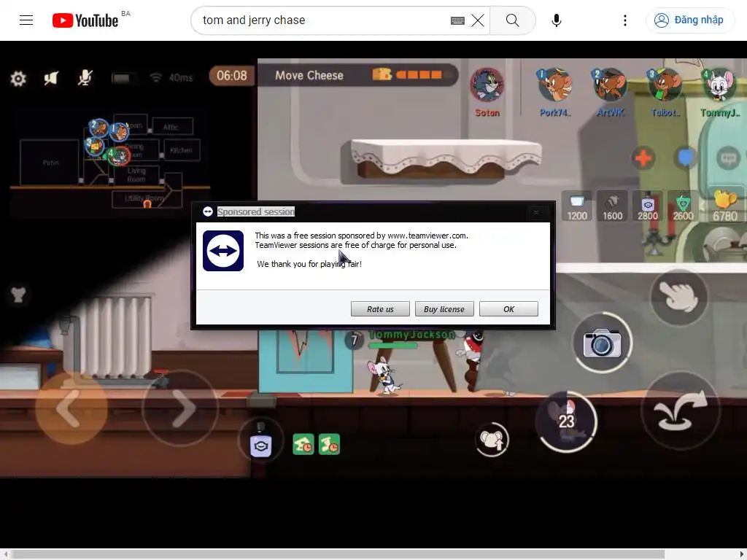The image size is (747, 560).
Task: Start voice search with microphone
Action: click(x=556, y=20)
